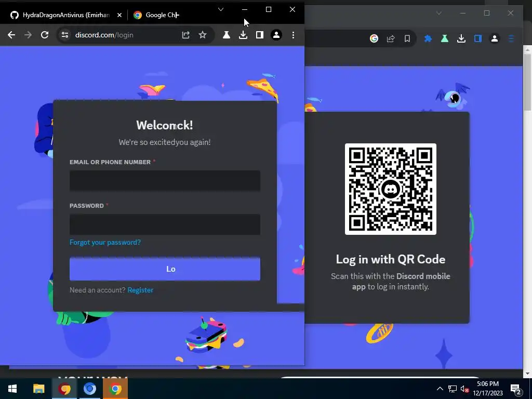Open green flask icon in back window
Image resolution: width=532 pixels, height=399 pixels.
pos(445,38)
